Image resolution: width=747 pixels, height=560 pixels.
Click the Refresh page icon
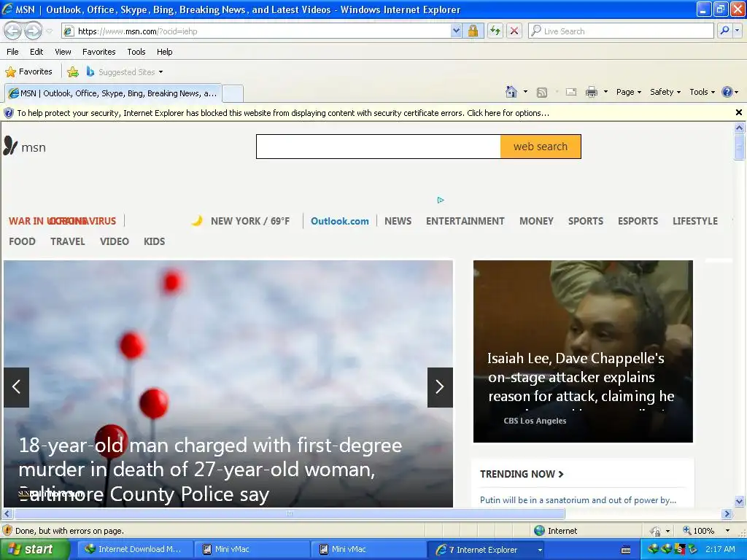(x=495, y=31)
